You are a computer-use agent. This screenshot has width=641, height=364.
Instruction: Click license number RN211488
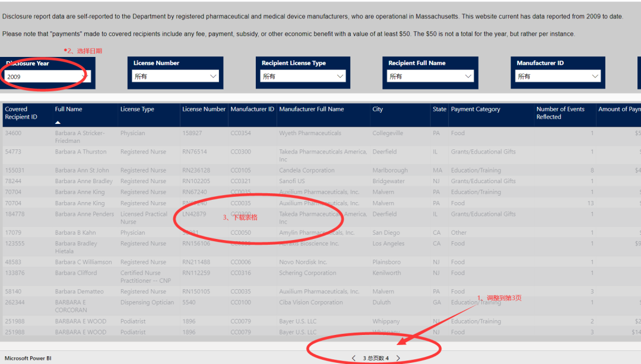click(x=196, y=262)
